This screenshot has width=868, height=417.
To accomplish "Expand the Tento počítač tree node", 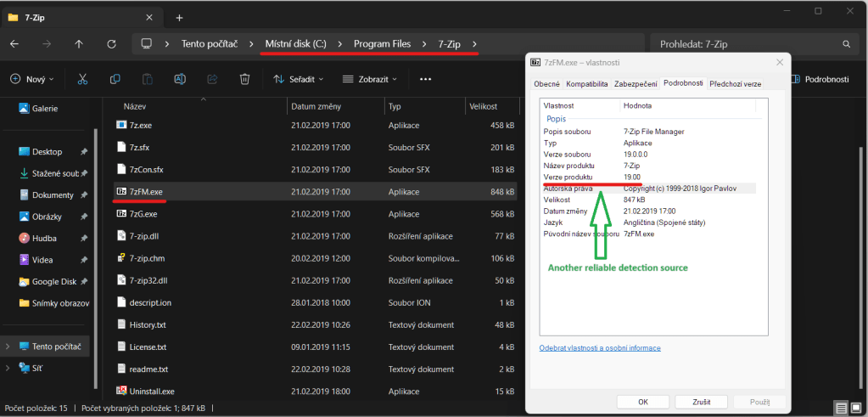I will (x=8, y=347).
